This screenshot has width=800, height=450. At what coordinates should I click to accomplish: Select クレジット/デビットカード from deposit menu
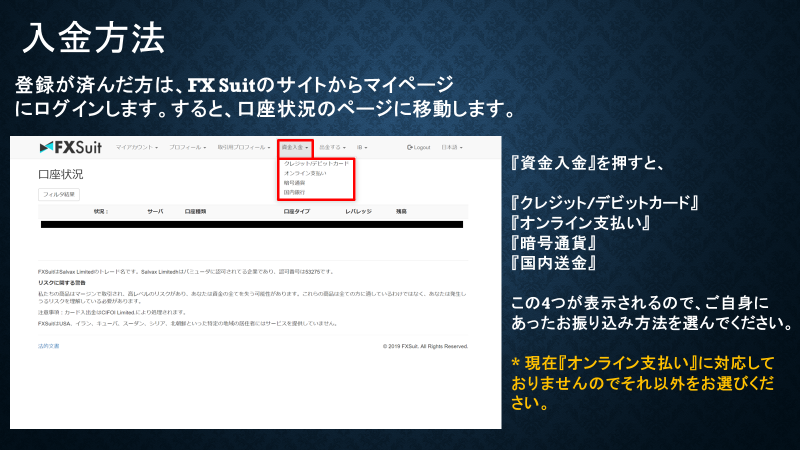316,164
